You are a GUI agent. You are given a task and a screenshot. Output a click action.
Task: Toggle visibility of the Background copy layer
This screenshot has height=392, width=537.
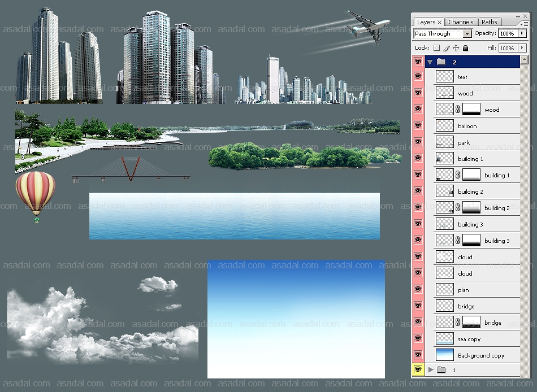click(x=418, y=355)
